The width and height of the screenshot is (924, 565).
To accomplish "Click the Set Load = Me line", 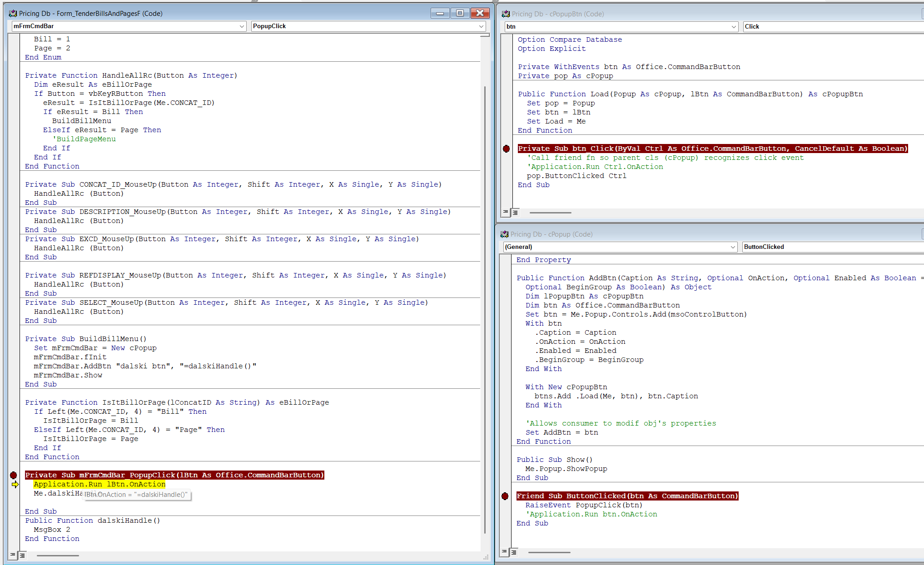I will tap(556, 121).
